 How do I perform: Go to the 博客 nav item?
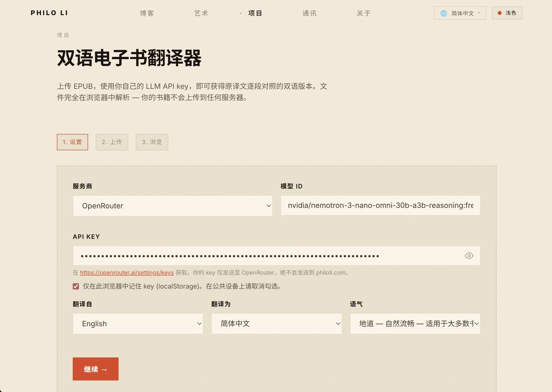147,13
